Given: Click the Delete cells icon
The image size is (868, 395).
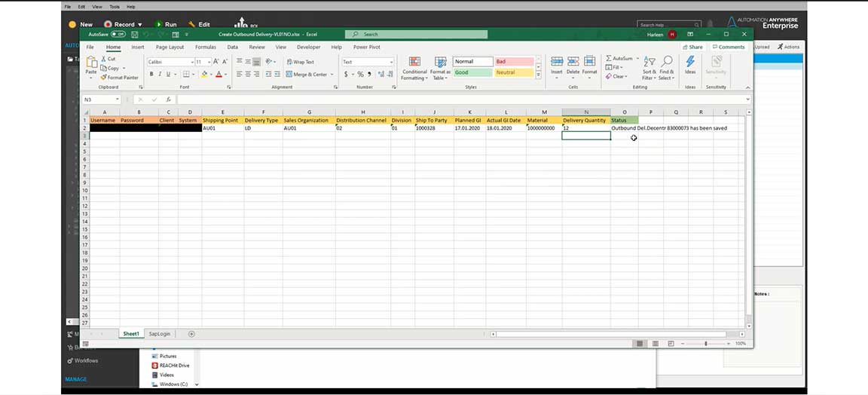Looking at the screenshot, I should [x=573, y=62].
